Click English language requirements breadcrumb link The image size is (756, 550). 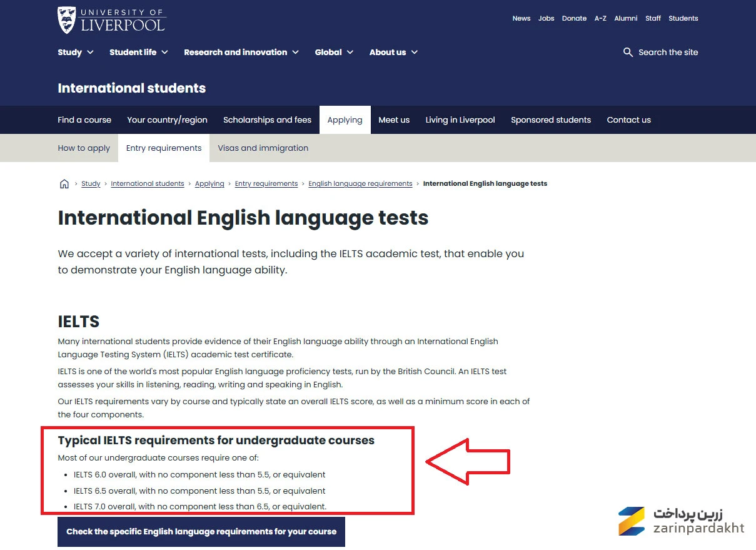tap(360, 184)
